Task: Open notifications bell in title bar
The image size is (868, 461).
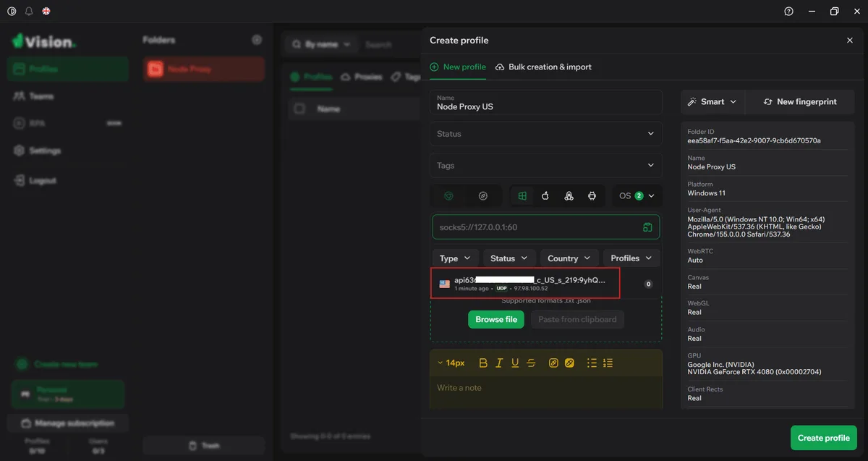Action: tap(29, 11)
